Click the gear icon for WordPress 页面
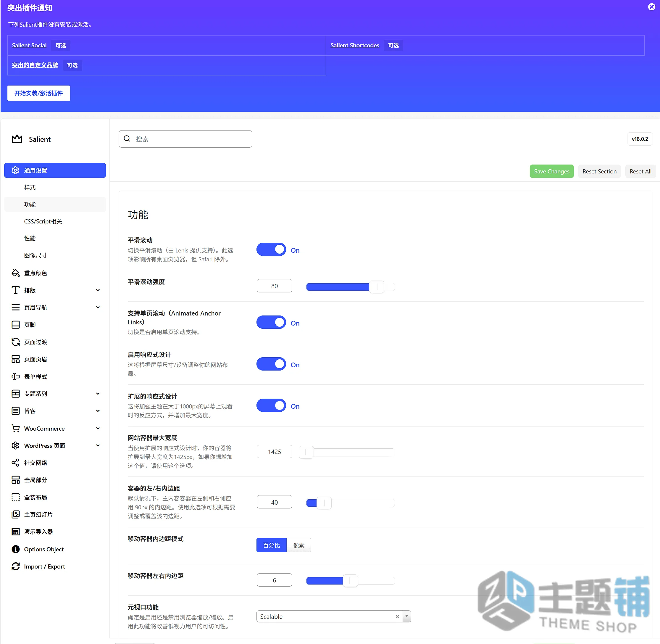Viewport: 660px width, 644px height. [x=16, y=445]
